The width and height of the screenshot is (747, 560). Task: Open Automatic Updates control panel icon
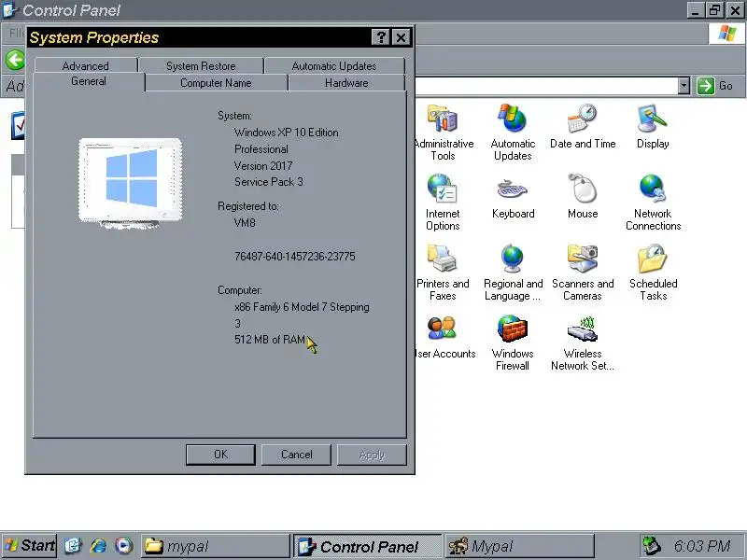click(513, 132)
